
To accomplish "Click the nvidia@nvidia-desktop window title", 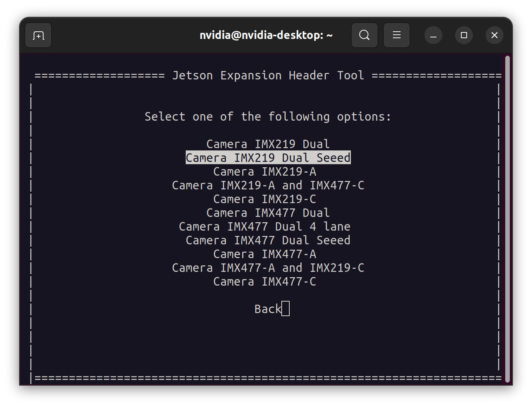I will pyautogui.click(x=266, y=35).
